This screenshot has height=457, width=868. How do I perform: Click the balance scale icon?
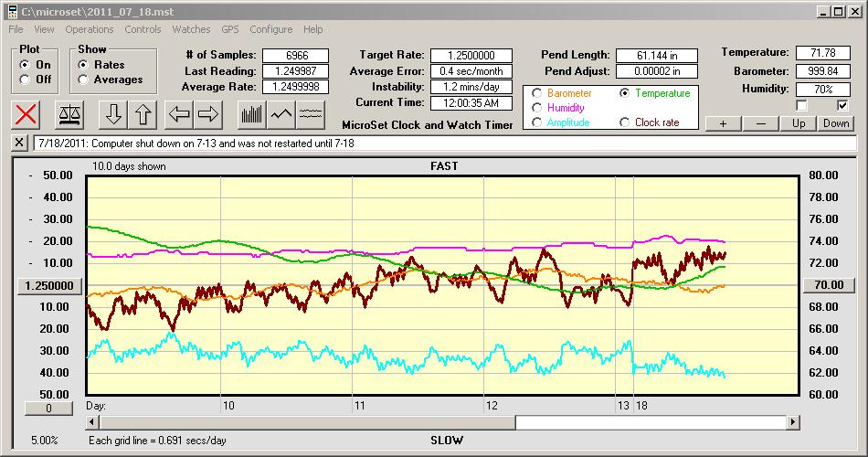69,114
